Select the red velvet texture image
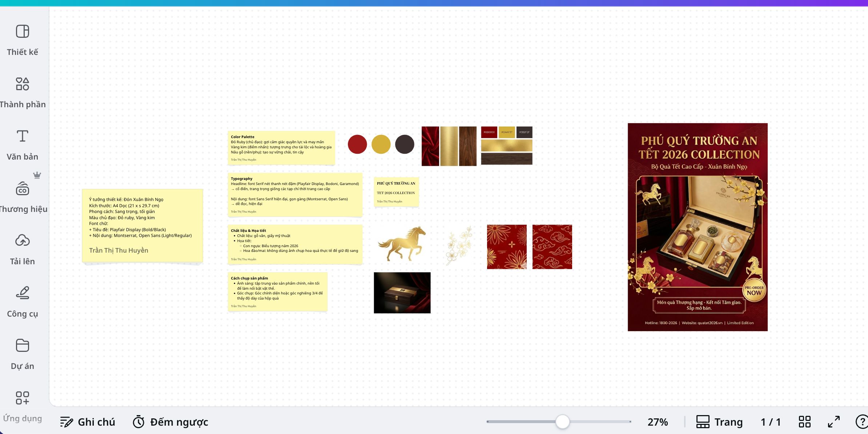 (430, 146)
